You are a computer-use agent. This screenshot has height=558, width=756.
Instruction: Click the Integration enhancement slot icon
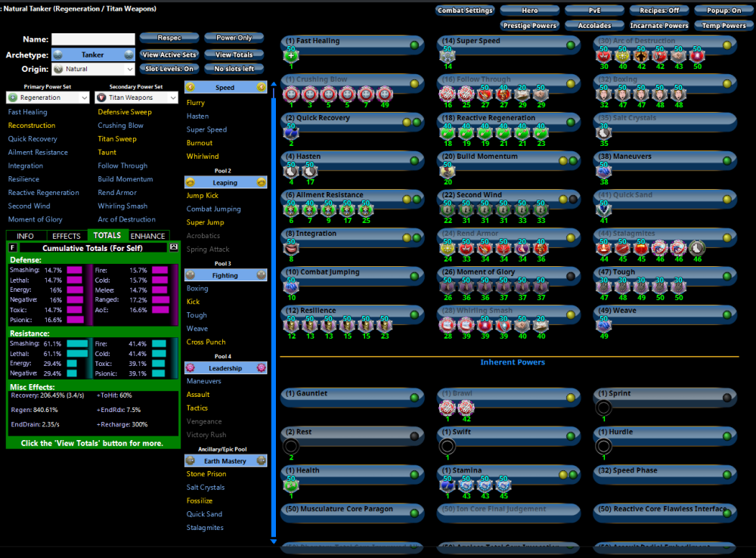(292, 249)
